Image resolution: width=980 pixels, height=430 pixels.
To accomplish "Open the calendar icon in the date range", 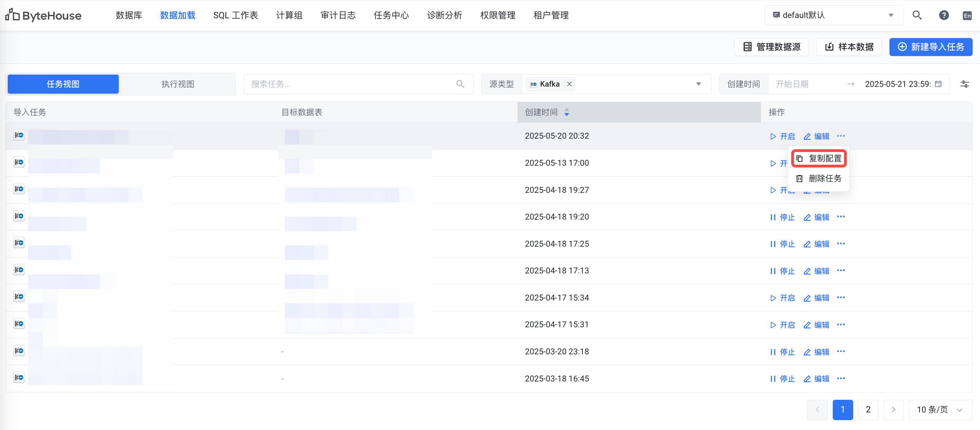I will (x=938, y=84).
